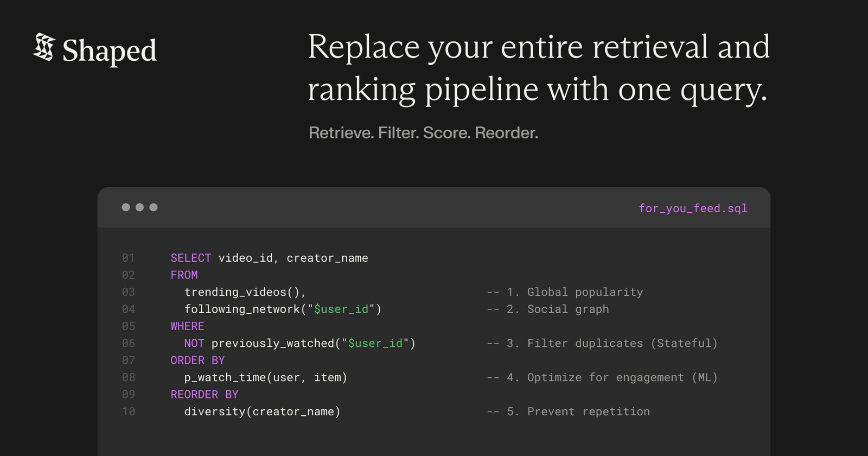This screenshot has height=456, width=868.
Task: Click the REORDER BY keyword
Action: click(x=205, y=395)
